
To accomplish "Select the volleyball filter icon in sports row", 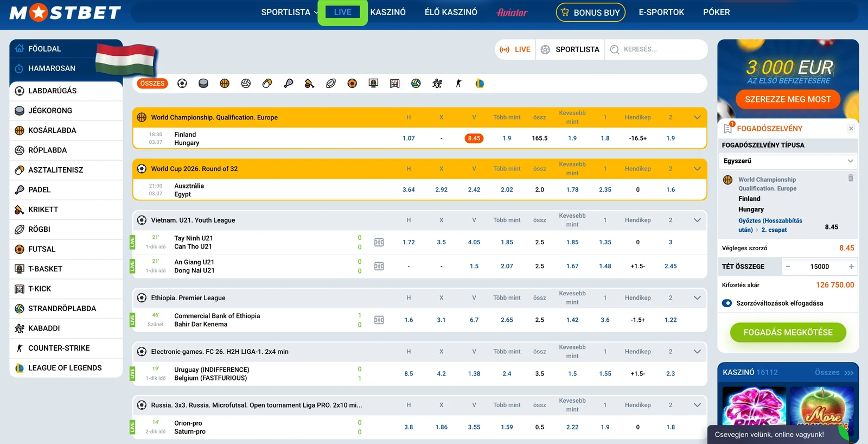I will 246,84.
